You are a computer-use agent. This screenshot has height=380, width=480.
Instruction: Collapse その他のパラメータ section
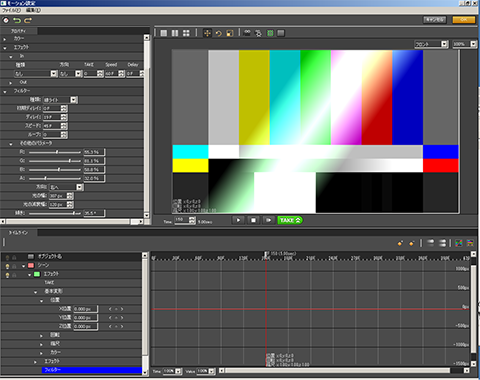[11, 144]
